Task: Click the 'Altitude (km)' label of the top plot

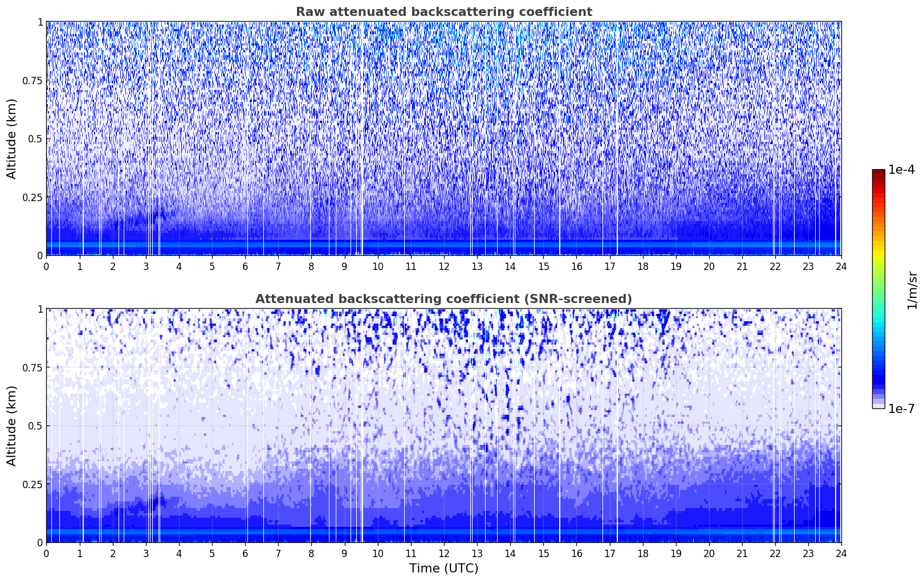Action: [12, 138]
